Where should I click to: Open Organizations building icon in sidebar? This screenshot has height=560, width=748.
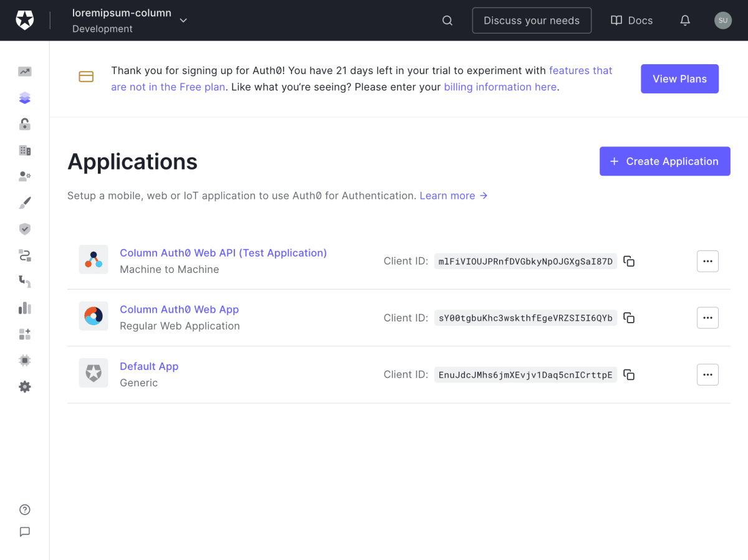[25, 150]
